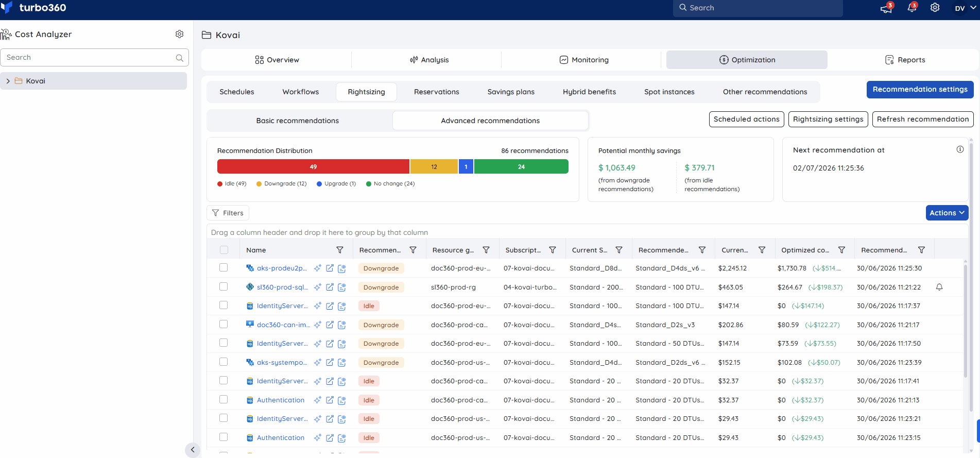Filter the Current SKU column
The image size is (980, 458).
pos(619,250)
